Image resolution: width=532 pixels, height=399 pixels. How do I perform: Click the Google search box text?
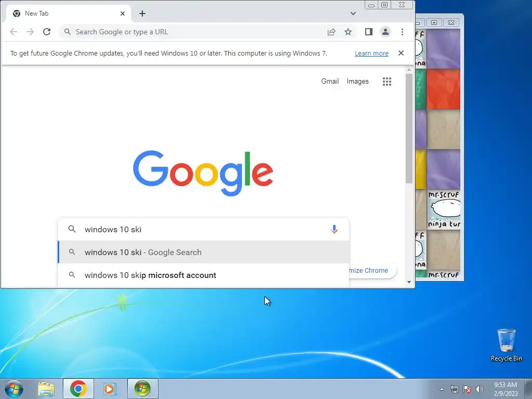pyautogui.click(x=113, y=230)
